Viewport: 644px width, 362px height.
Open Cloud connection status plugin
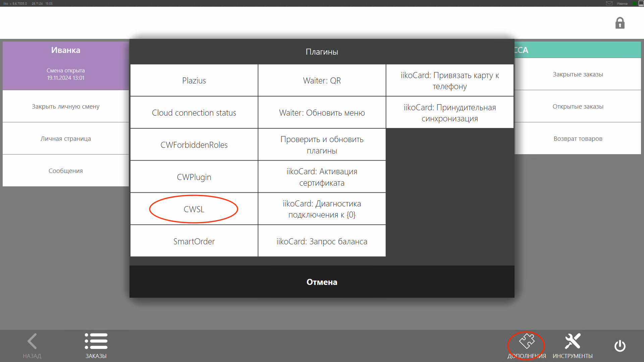point(194,113)
